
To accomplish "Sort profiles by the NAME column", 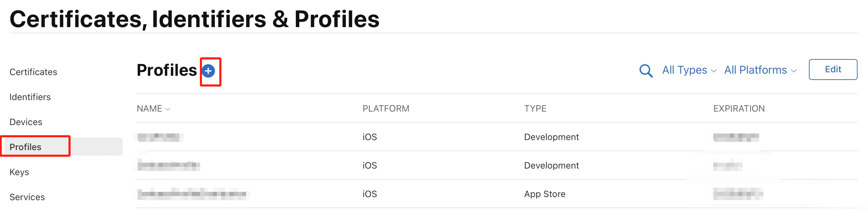I will [153, 109].
